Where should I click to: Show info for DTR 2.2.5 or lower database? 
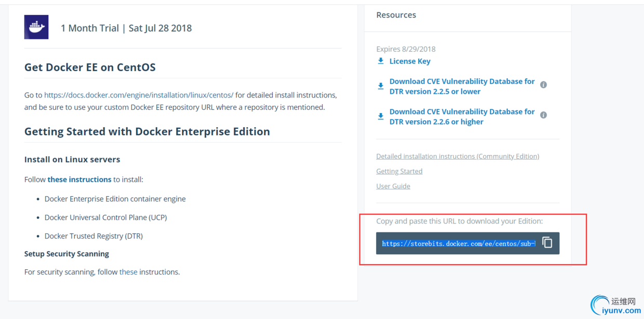pos(543,85)
